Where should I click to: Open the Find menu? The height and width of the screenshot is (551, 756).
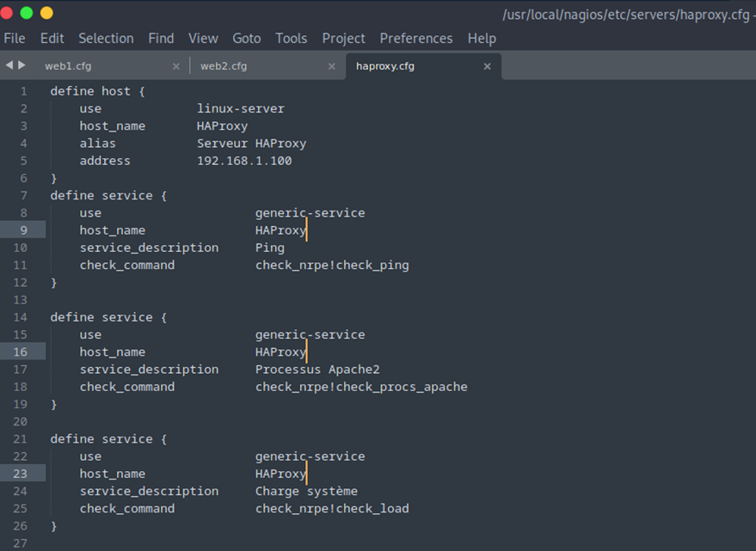pos(161,39)
